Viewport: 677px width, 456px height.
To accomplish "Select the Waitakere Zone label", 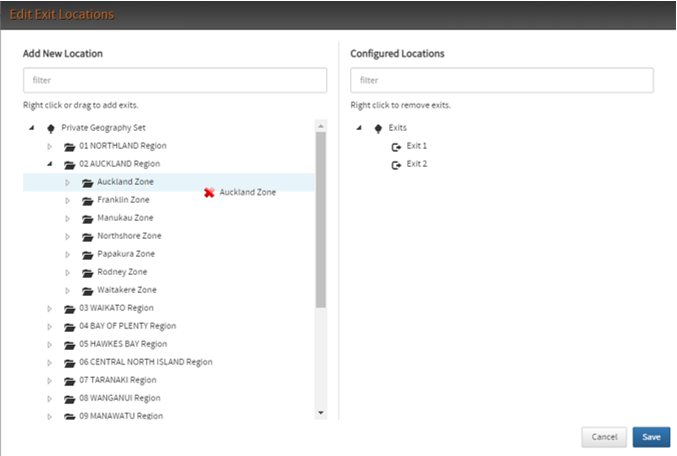I will (127, 290).
